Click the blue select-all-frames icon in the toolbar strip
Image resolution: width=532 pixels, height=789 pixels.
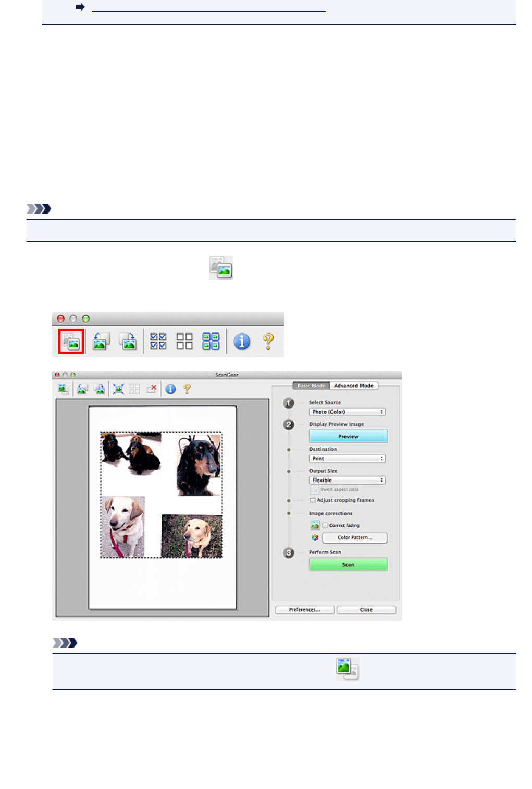tap(211, 341)
